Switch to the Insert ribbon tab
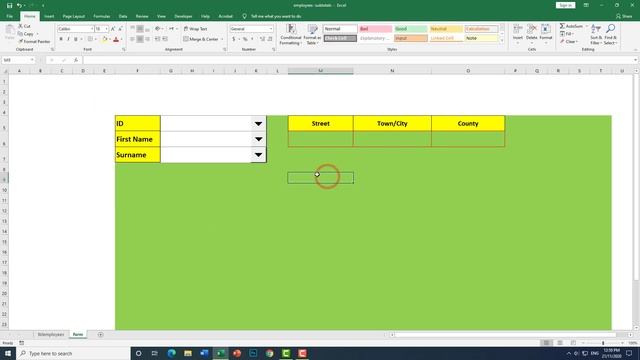 pos(49,16)
